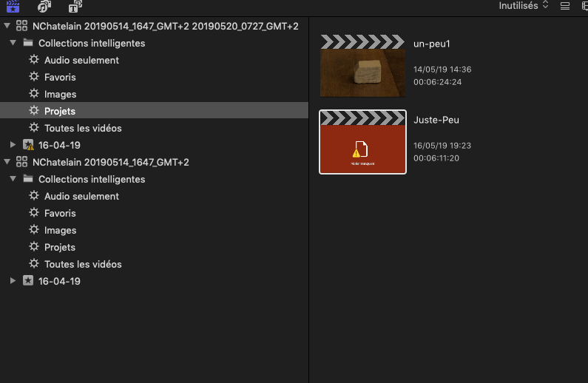Click the star icon of second 16-04-19 event

click(28, 281)
